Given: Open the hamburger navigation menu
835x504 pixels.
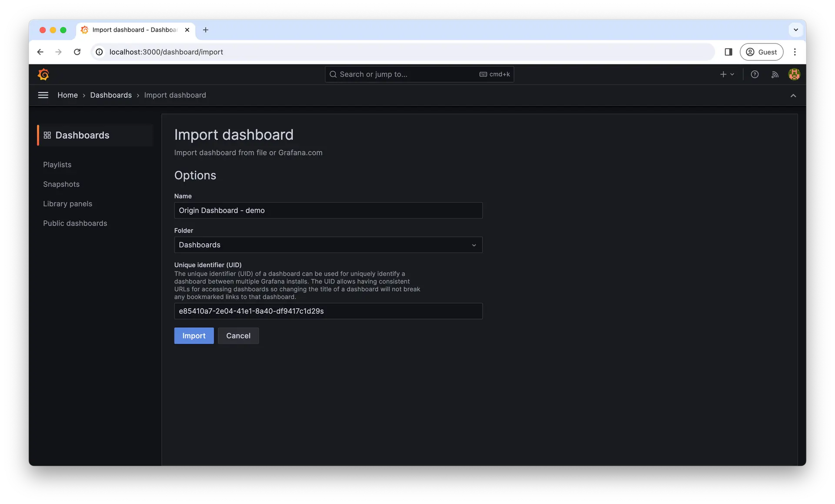Looking at the screenshot, I should click(43, 95).
